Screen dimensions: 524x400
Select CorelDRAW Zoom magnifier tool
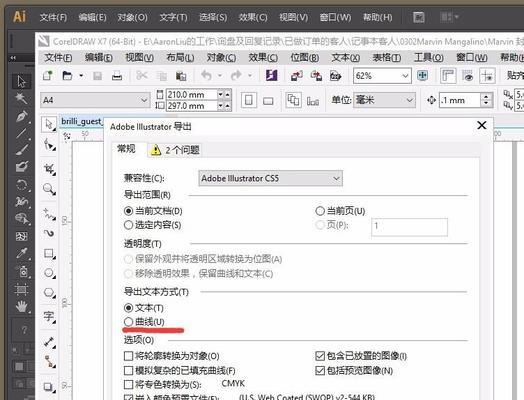click(x=49, y=189)
